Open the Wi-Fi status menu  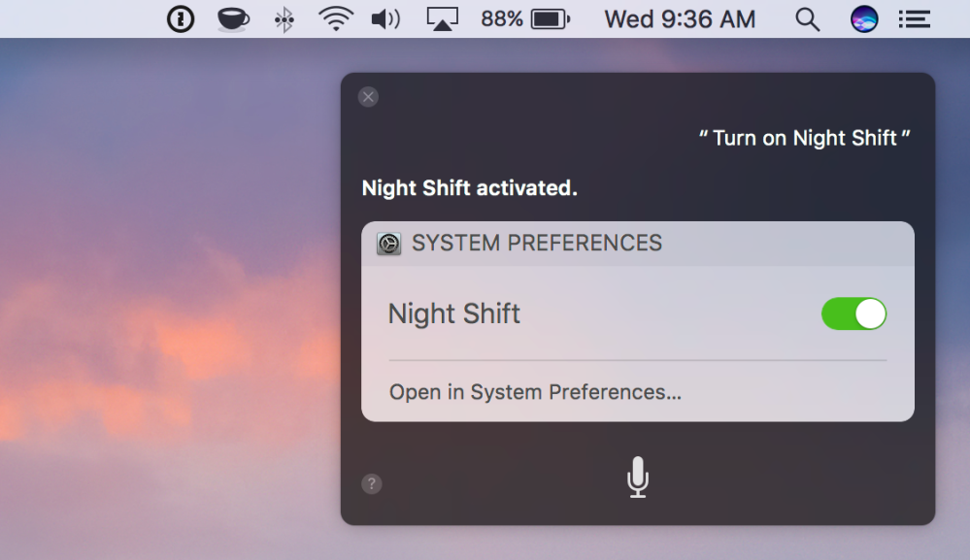click(x=335, y=19)
